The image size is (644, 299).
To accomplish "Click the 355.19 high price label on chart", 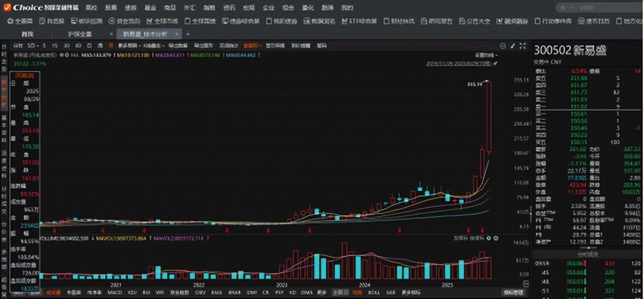I will 474,84.
